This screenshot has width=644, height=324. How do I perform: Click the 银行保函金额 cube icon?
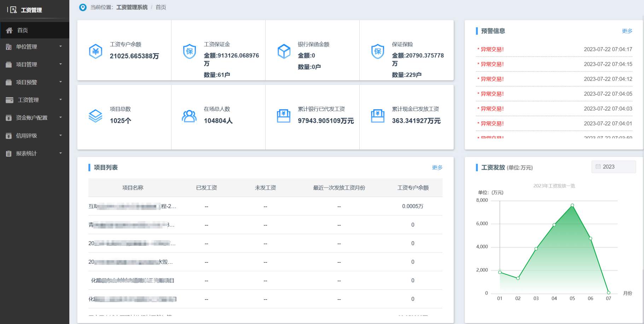coord(283,51)
